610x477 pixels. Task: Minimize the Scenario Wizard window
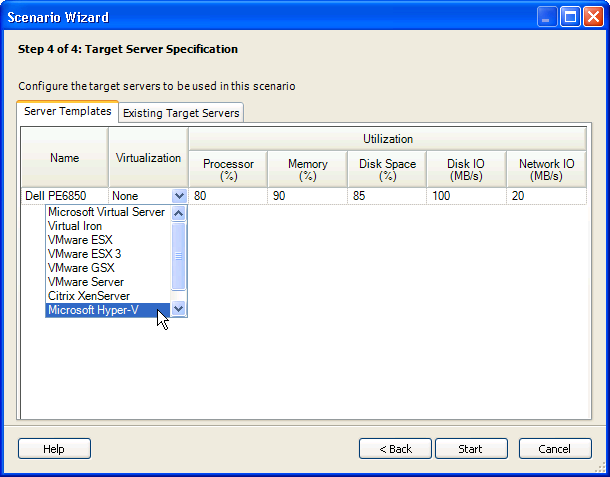(x=547, y=17)
